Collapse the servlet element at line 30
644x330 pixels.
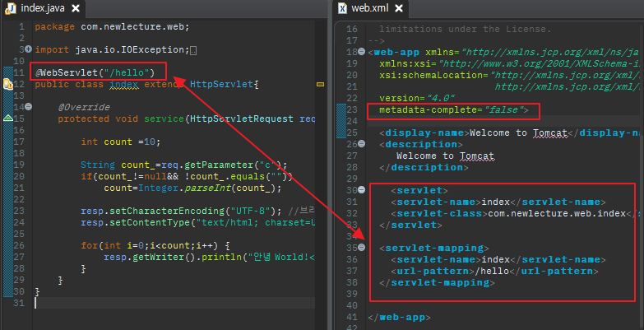click(361, 190)
